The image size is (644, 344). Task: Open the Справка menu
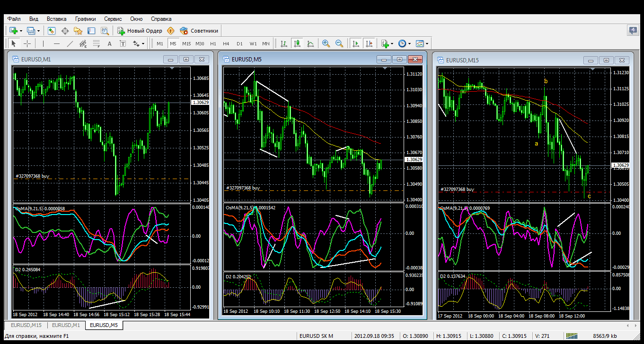[x=161, y=19]
